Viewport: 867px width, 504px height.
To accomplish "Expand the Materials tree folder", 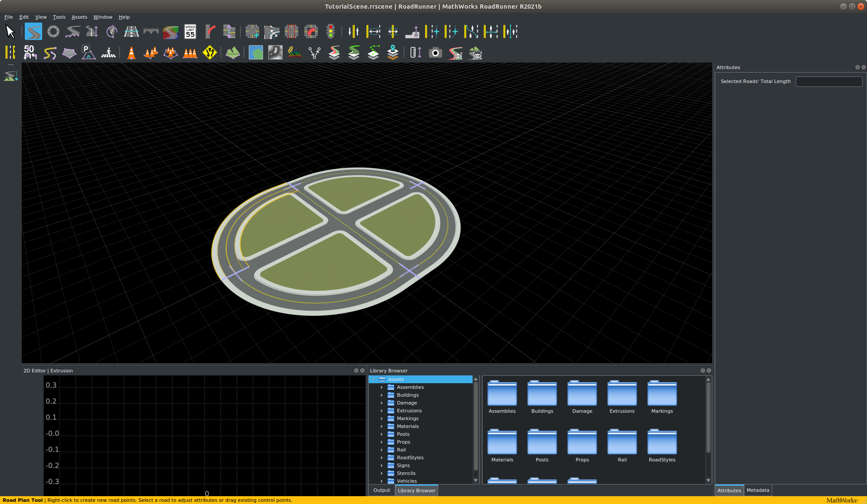I will click(382, 426).
